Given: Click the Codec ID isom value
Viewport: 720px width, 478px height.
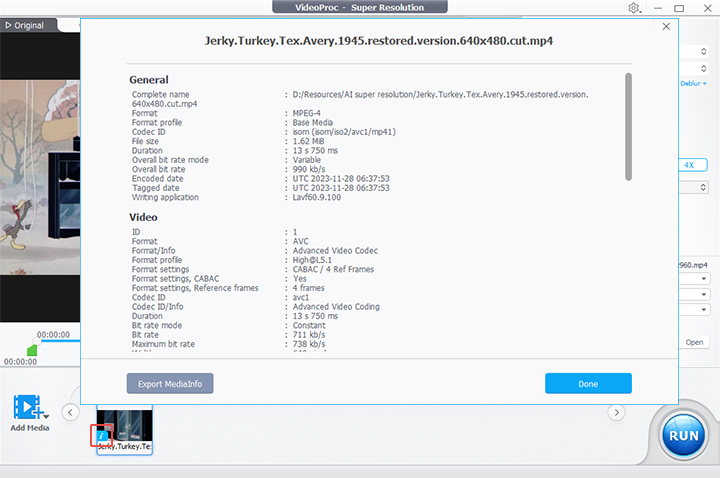Looking at the screenshot, I should pyautogui.click(x=344, y=132).
